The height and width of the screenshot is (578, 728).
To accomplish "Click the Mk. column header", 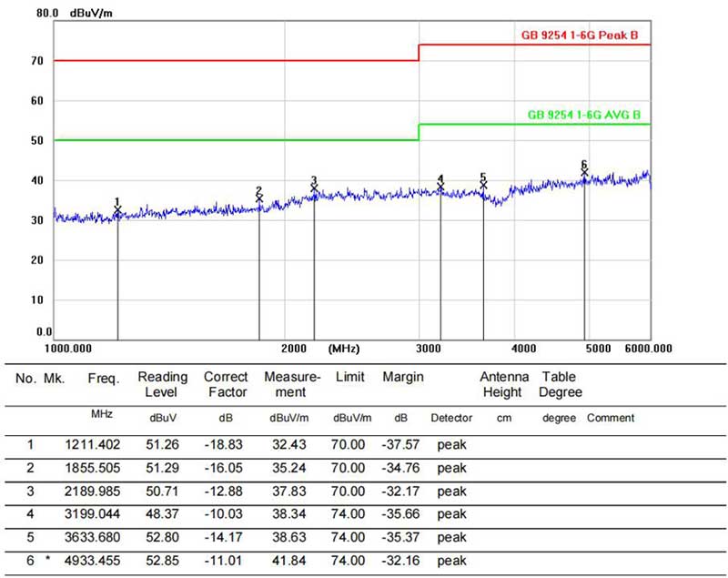I will click(x=55, y=379).
